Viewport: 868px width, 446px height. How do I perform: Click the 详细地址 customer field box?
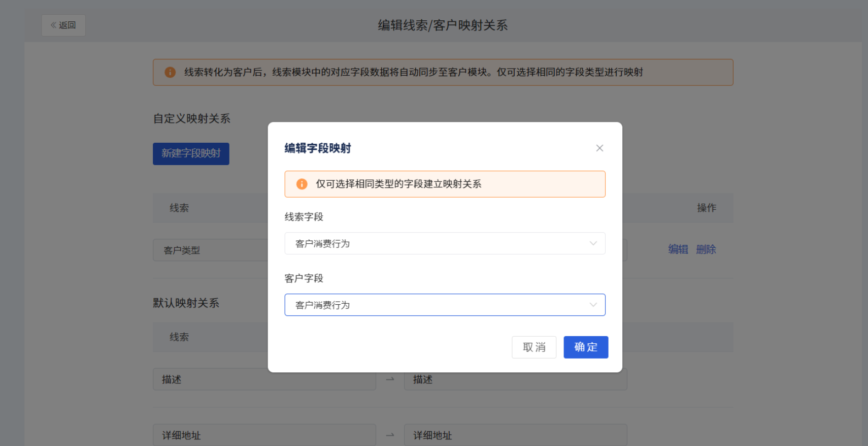(x=516, y=435)
